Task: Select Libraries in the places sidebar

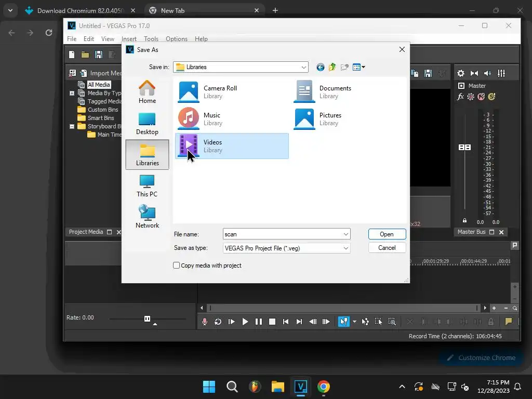Action: click(147, 155)
